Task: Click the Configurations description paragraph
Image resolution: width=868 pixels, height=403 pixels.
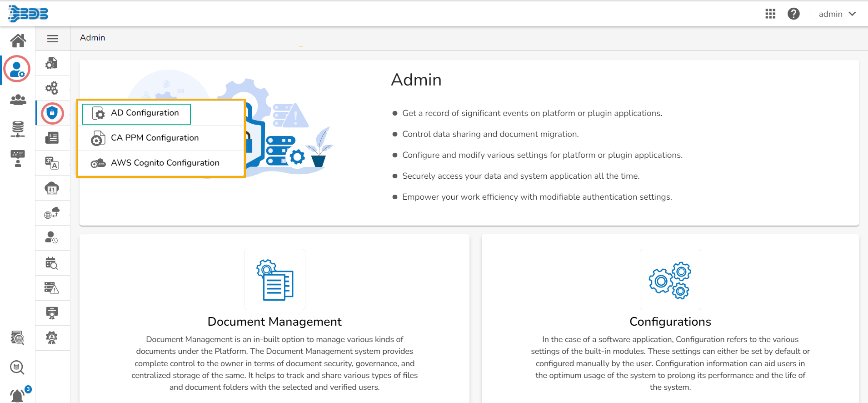Action: tap(670, 363)
